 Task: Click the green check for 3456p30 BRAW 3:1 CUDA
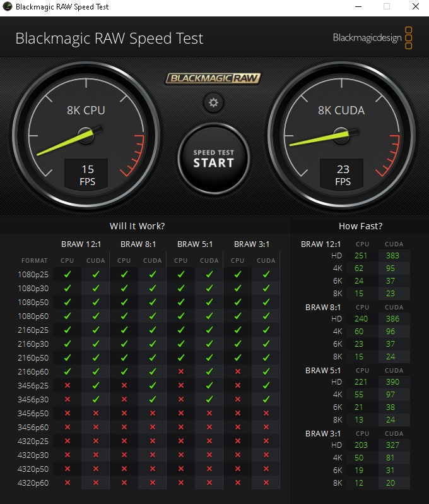coord(266,399)
